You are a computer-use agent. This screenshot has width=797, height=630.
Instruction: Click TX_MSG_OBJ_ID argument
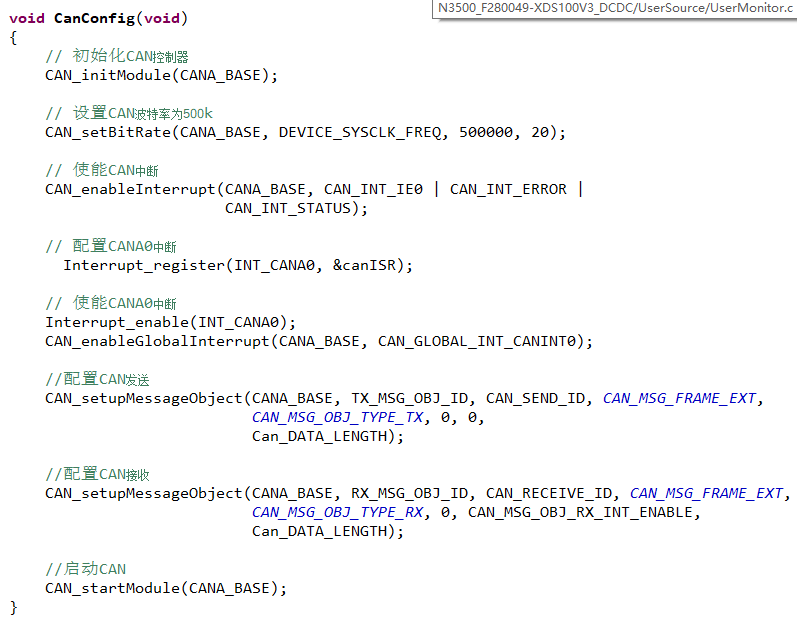point(410,398)
